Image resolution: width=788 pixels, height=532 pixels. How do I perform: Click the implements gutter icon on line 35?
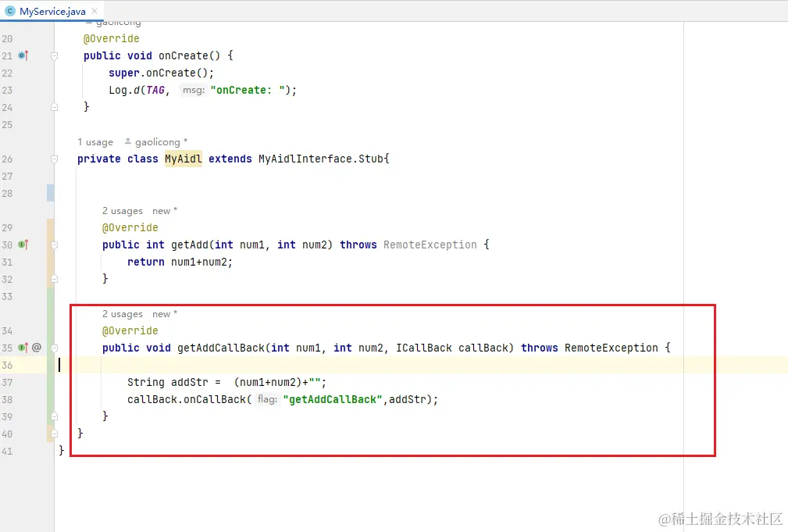coord(23,348)
